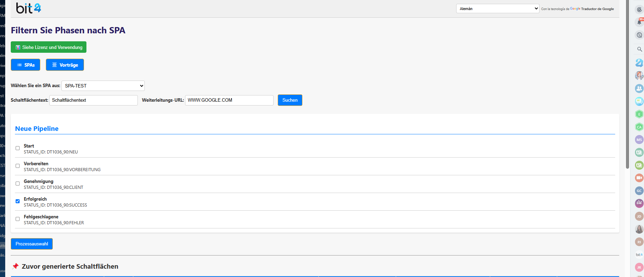Click the bit4 logo in header
This screenshot has height=277, width=644.
click(28, 8)
